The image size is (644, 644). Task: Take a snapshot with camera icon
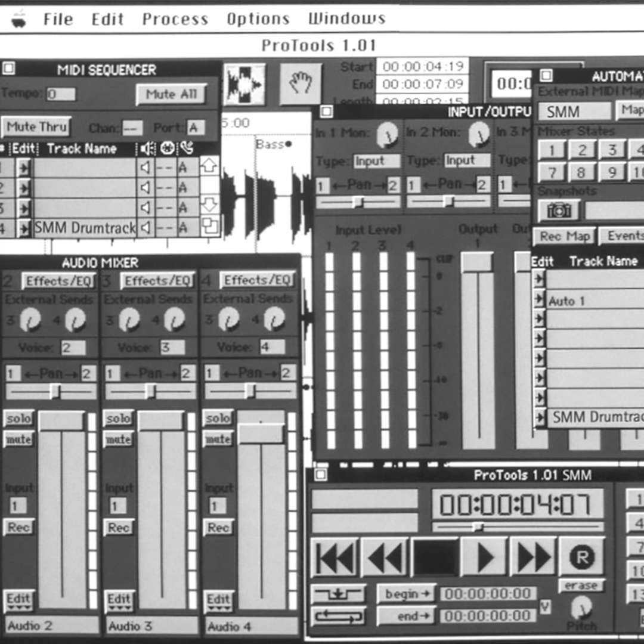(x=559, y=210)
